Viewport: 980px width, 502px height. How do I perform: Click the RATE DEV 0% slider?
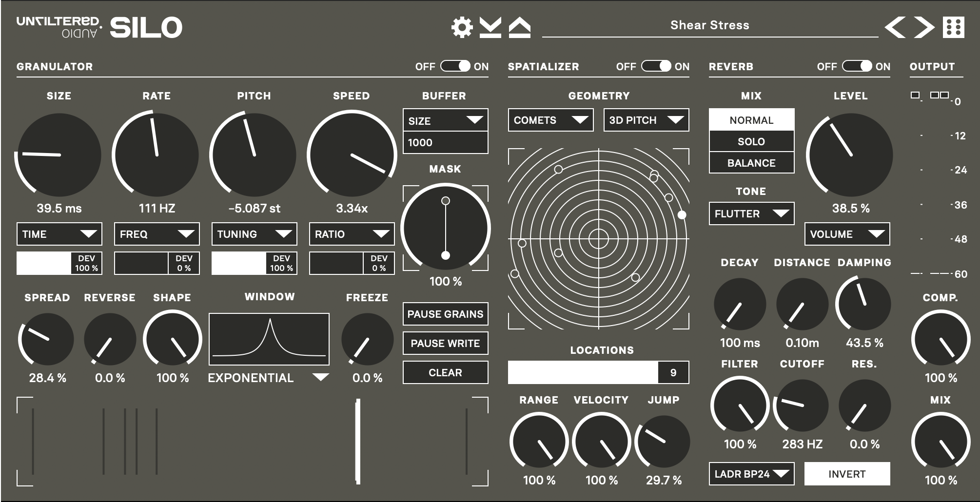coord(157,263)
